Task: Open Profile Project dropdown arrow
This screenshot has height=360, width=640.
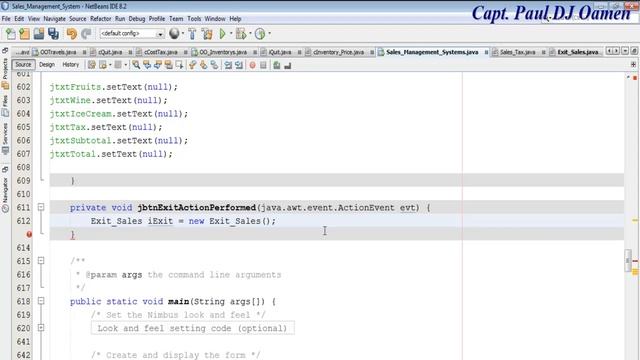Action: pos(269,34)
